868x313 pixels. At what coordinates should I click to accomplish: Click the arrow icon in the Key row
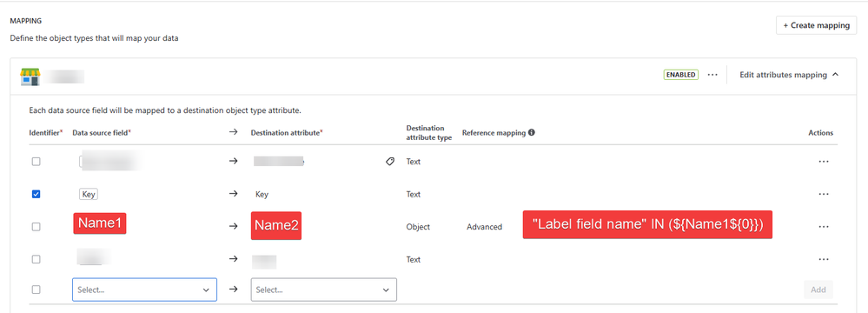point(233,195)
